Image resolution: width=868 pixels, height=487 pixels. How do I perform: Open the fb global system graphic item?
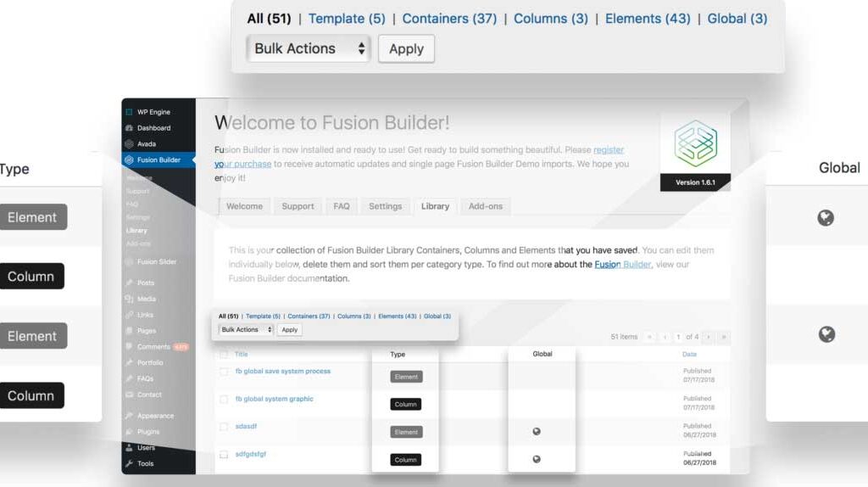click(274, 399)
